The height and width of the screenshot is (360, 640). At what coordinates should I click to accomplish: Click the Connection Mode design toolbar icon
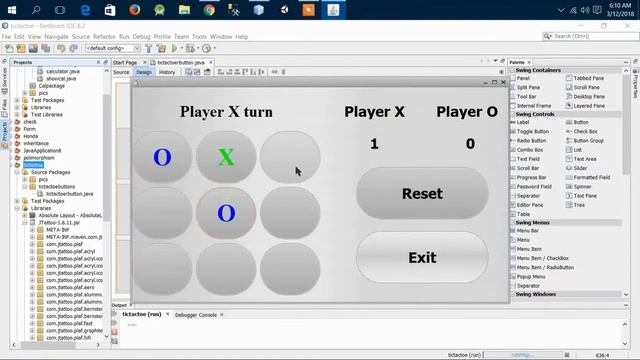pos(197,72)
